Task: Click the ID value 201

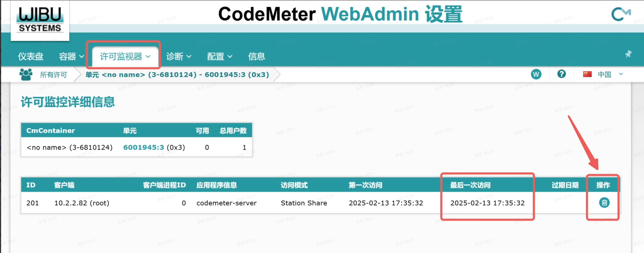Action: 32,203
